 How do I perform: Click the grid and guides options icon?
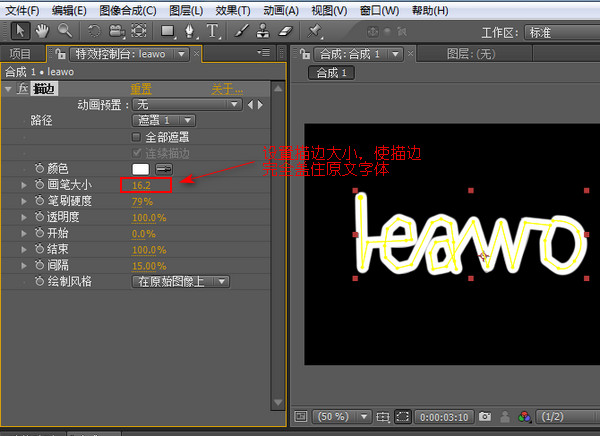[382, 416]
